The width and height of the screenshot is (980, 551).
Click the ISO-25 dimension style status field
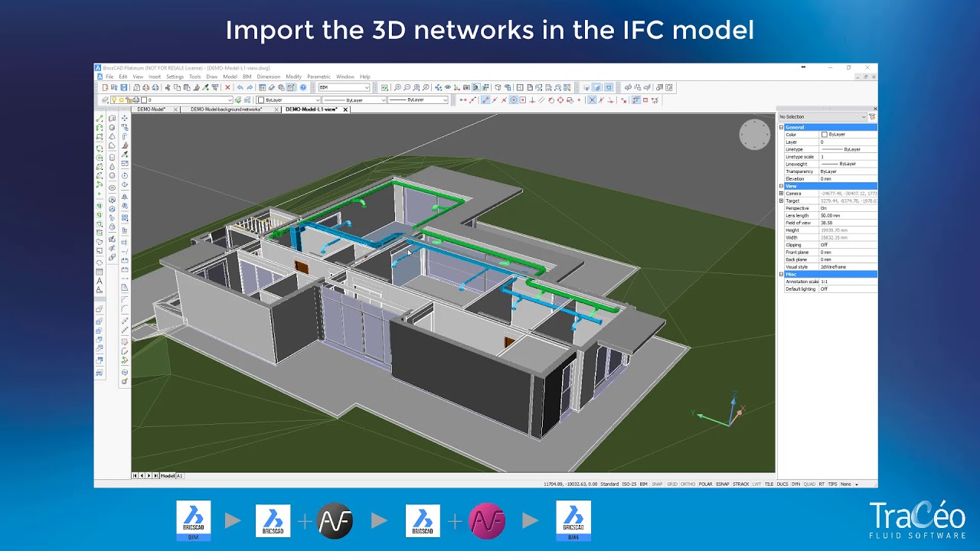629,484
